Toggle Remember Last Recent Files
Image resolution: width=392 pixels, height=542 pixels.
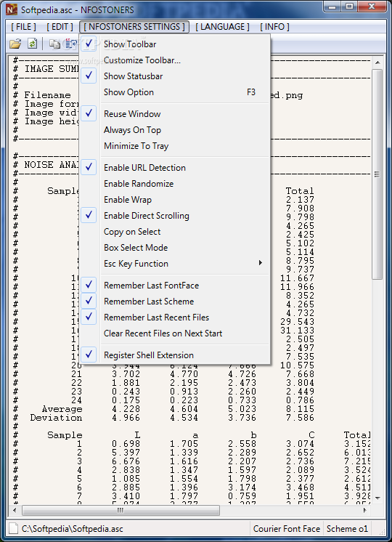pos(175,317)
